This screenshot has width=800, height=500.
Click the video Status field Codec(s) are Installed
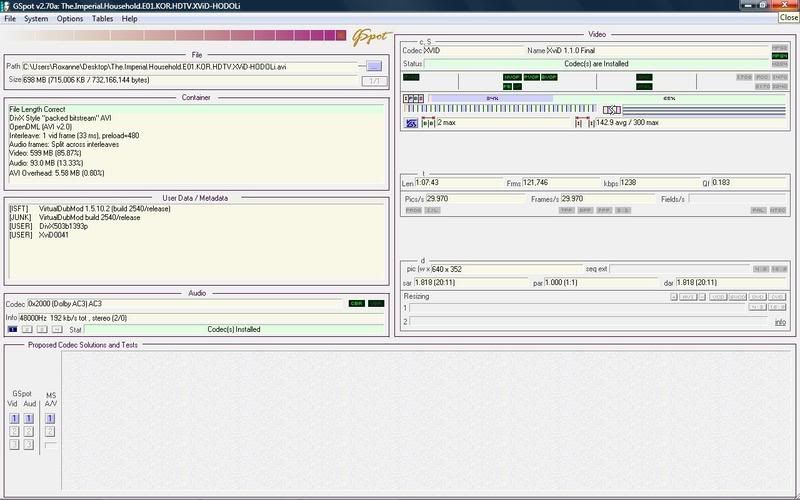[x=596, y=64]
